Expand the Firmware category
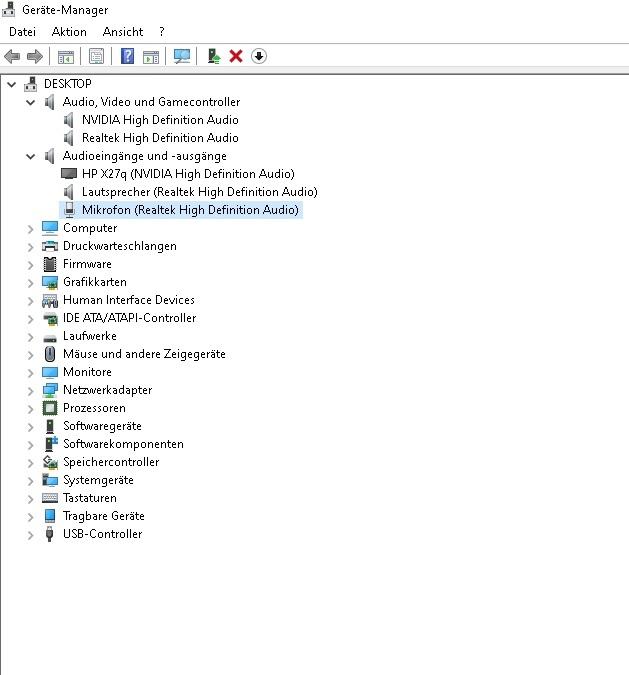This screenshot has height=675, width=629. coord(30,265)
